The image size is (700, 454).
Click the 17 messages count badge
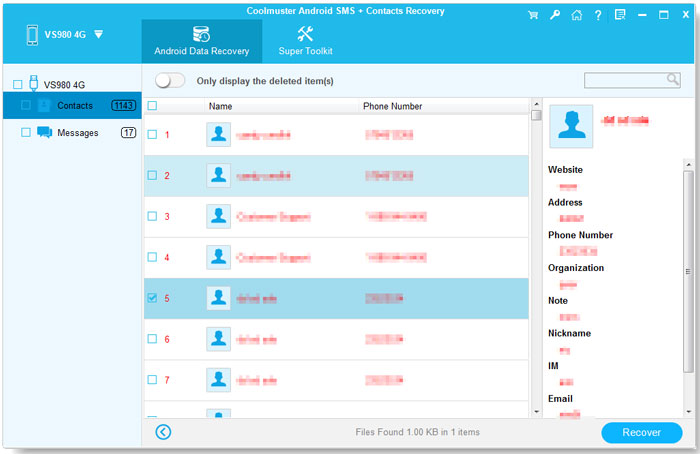(x=129, y=133)
